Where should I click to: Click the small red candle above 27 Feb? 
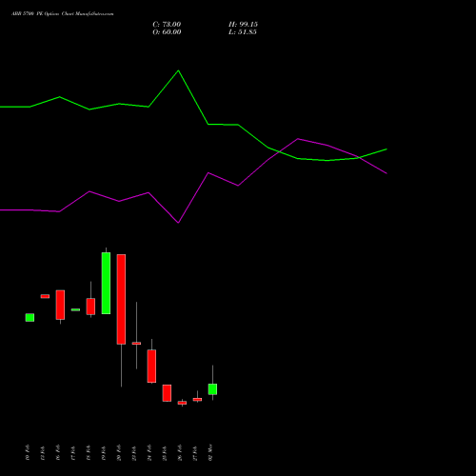(197, 400)
